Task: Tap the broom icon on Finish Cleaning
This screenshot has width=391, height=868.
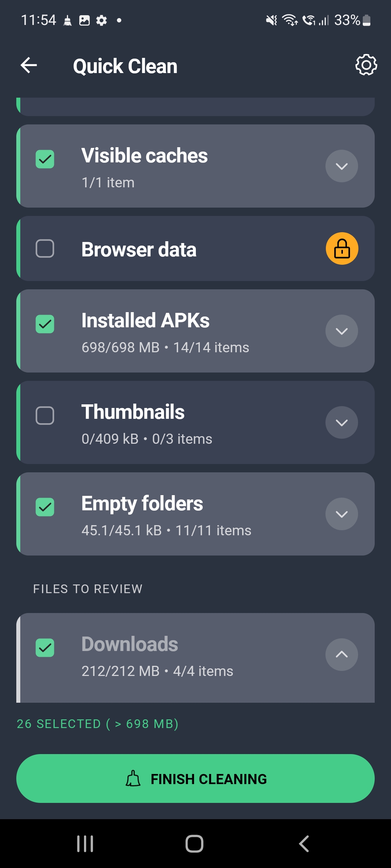Action: (x=133, y=779)
